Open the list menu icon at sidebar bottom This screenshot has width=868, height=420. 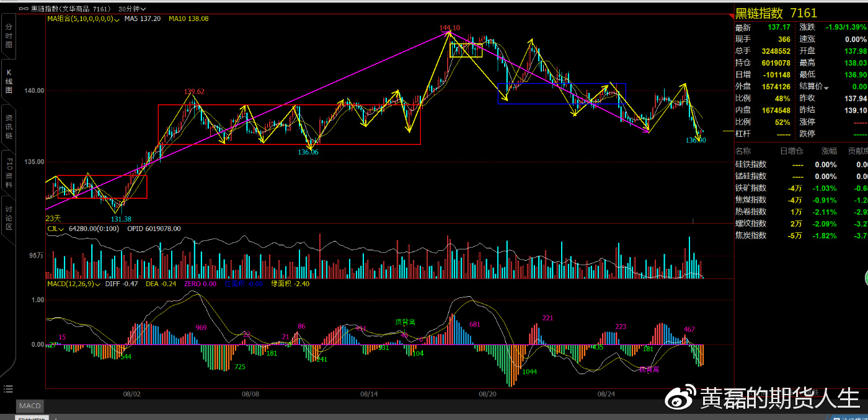[8, 389]
